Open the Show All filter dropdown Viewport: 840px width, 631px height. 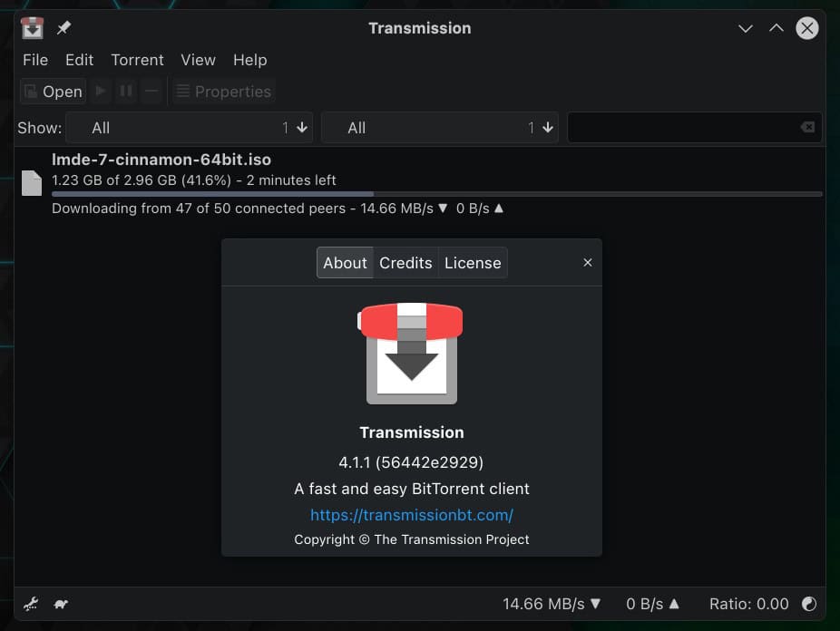[190, 127]
